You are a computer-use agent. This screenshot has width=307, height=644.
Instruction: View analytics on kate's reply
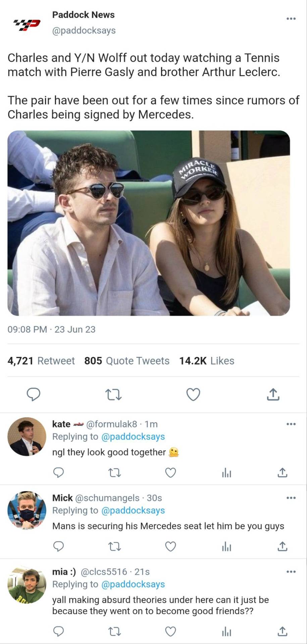pos(226,473)
